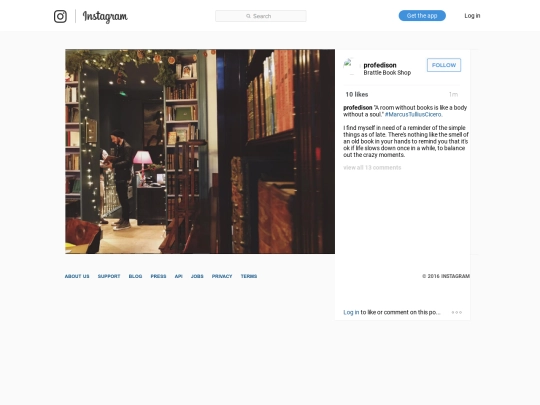Image resolution: width=540 pixels, height=405 pixels.
Task: Open the Log in link in header
Action: (472, 15)
